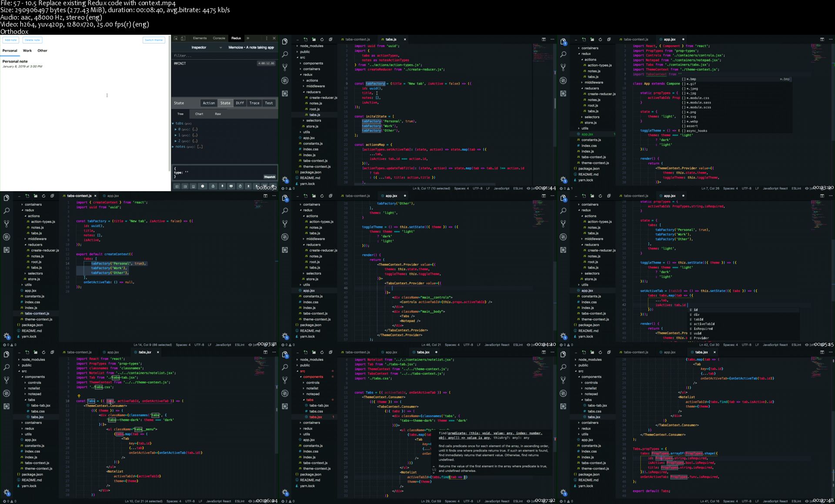
Task: Switch to the Diff tab in Redux inspector
Action: (240, 103)
